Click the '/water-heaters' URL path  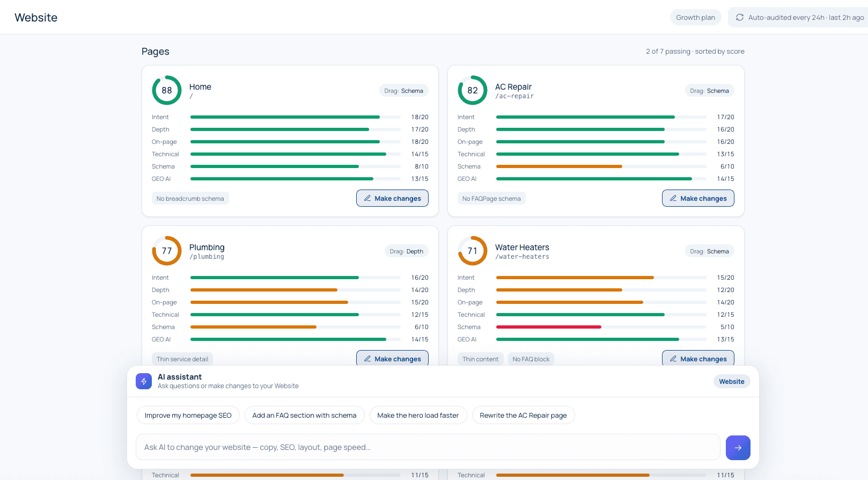(x=522, y=257)
